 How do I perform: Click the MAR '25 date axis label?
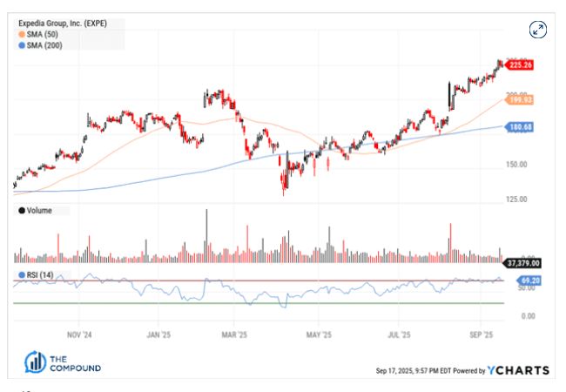[234, 335]
